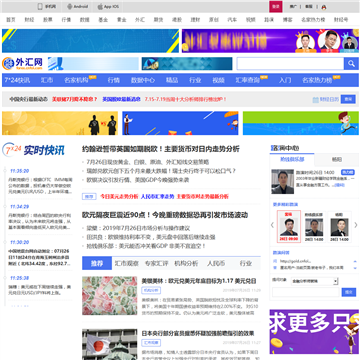Open 名家机构 in blue navigation bar
This screenshot has height=360, width=360.
[x=76, y=80]
